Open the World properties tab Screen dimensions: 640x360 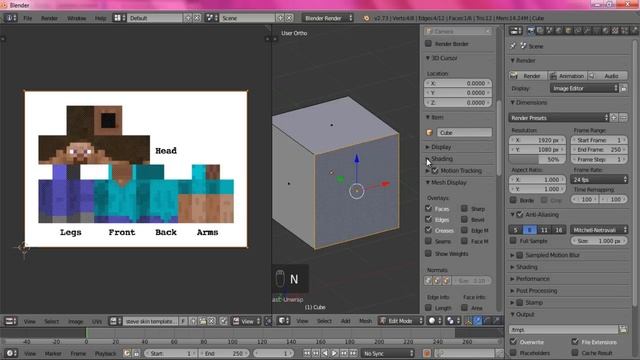click(559, 31)
